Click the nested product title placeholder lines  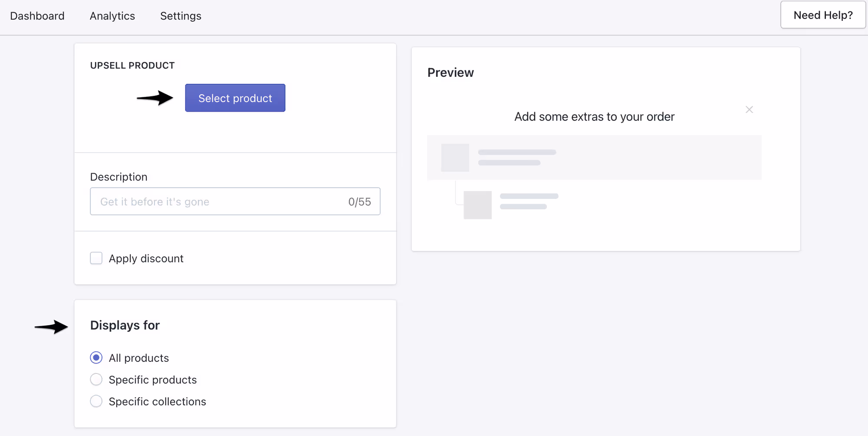[529, 201]
